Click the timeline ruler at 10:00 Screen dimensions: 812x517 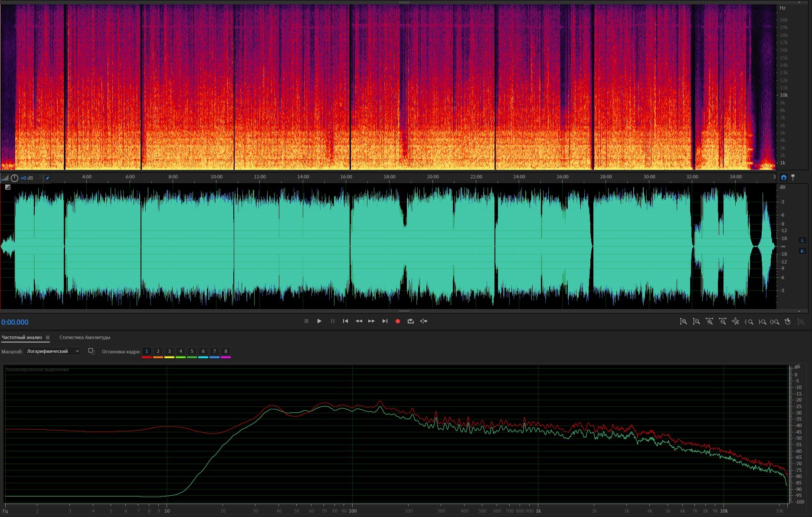[216, 177]
